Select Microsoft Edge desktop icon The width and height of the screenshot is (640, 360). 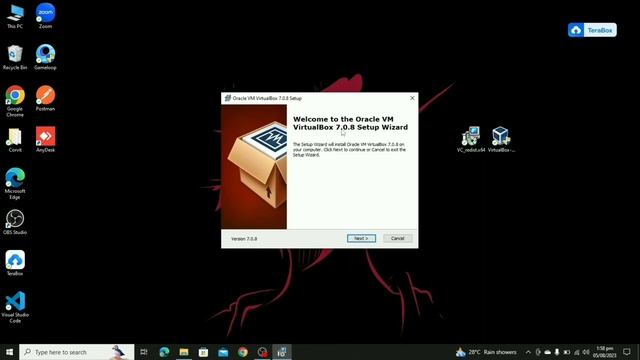15,183
